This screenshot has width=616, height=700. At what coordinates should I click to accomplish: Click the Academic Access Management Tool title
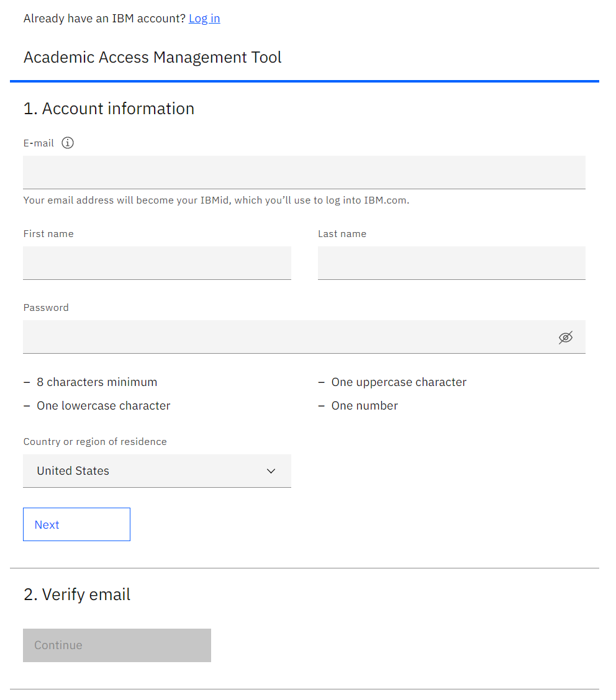152,58
